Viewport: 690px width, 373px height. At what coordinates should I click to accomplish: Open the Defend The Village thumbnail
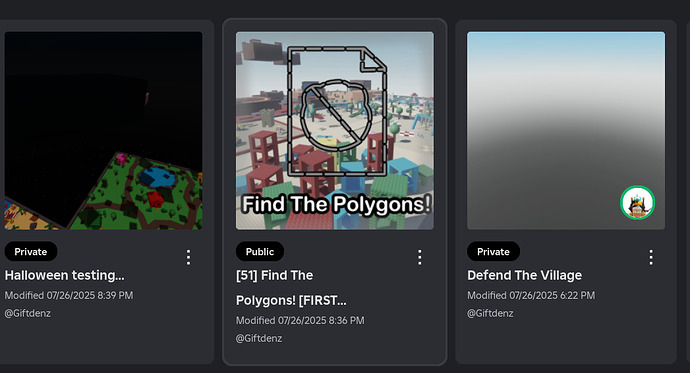[x=566, y=131]
